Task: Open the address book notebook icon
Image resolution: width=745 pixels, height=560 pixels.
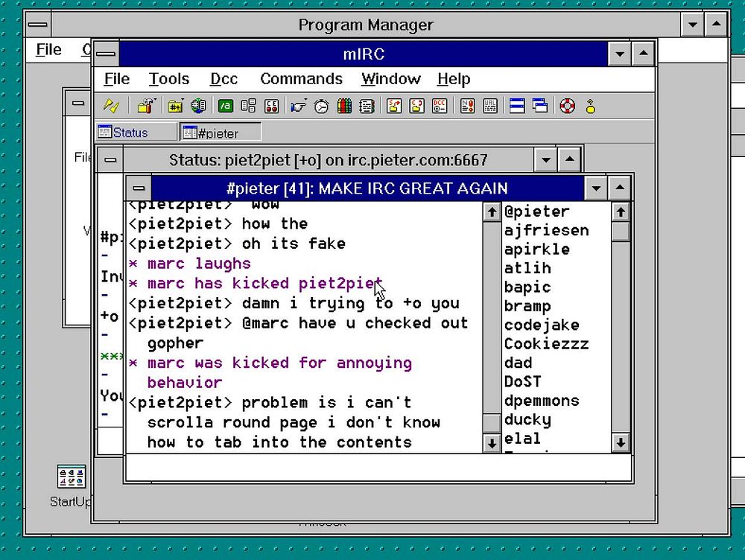Action: 367,106
